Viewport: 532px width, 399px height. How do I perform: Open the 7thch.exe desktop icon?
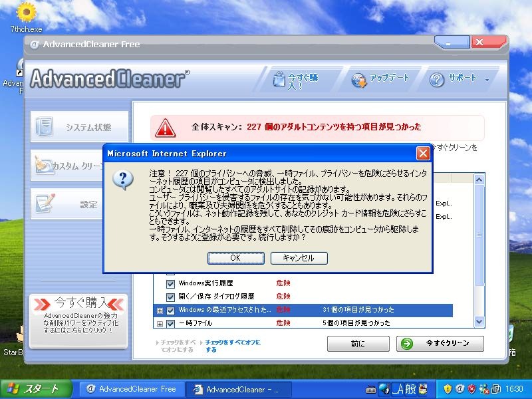[x=26, y=18]
